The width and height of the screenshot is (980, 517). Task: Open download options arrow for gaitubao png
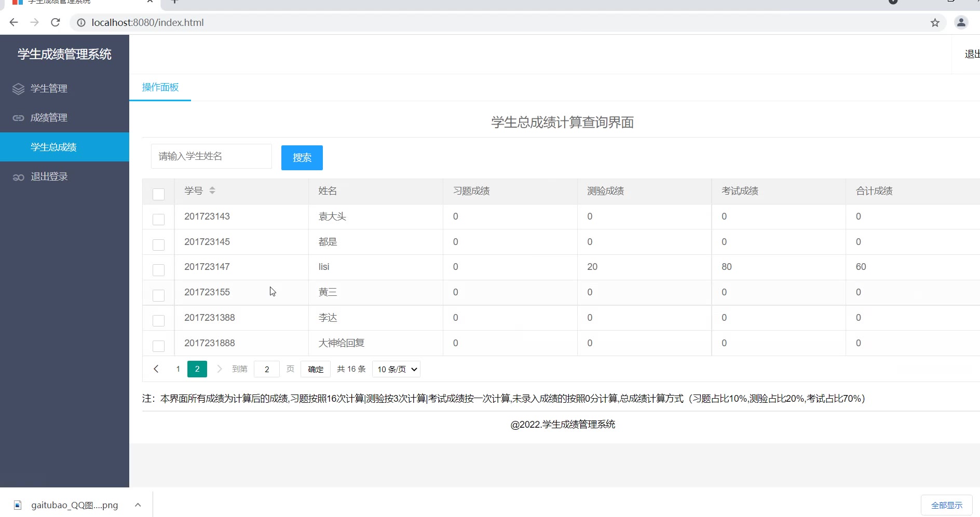(x=138, y=505)
